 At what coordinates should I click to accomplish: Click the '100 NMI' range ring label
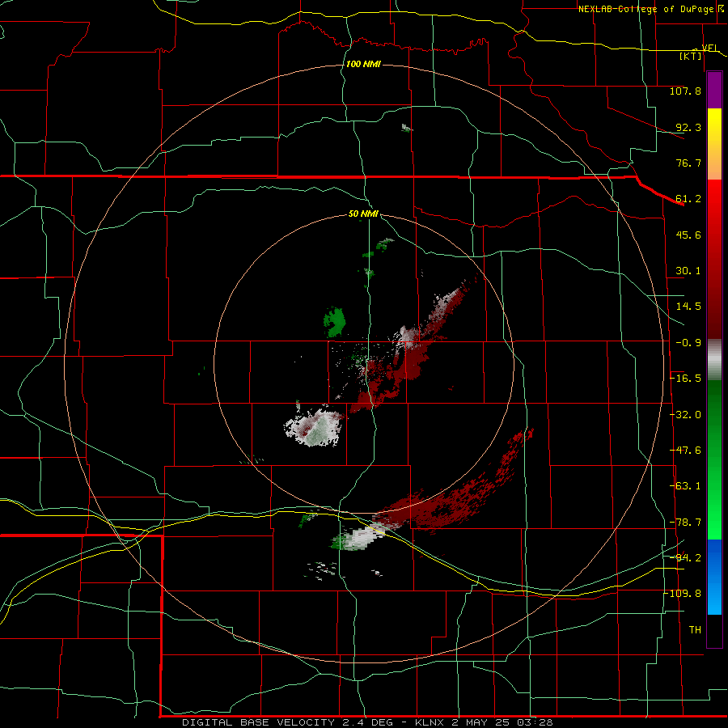coord(363,64)
